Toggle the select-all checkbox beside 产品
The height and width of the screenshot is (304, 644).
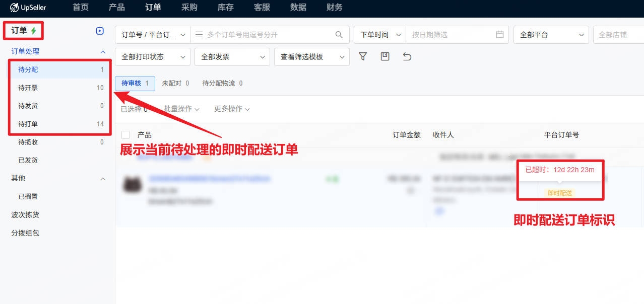[126, 135]
